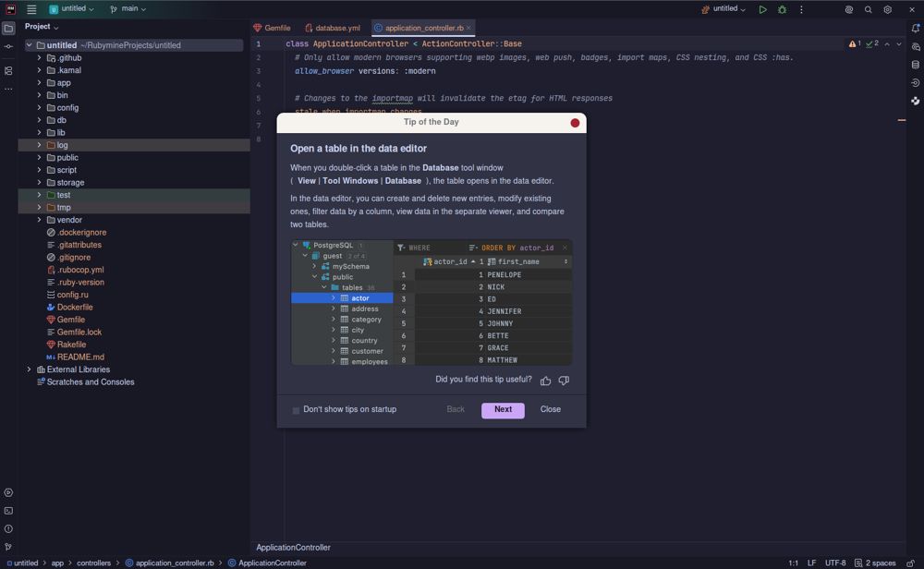Like this tip with thumbs up
This screenshot has width=924, height=569.
tap(546, 381)
